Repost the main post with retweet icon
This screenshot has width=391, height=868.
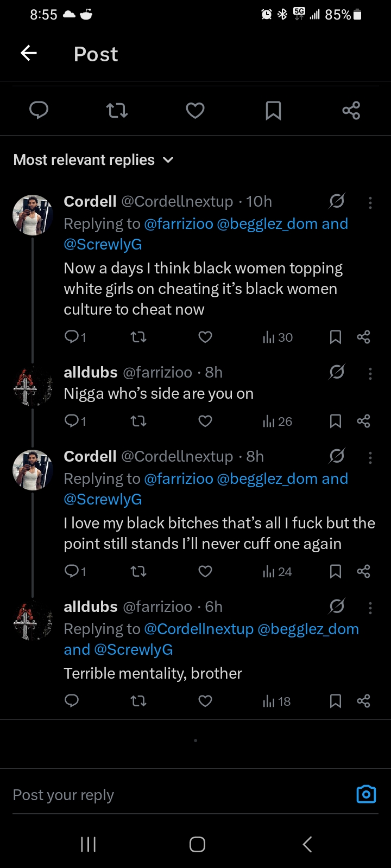(117, 111)
